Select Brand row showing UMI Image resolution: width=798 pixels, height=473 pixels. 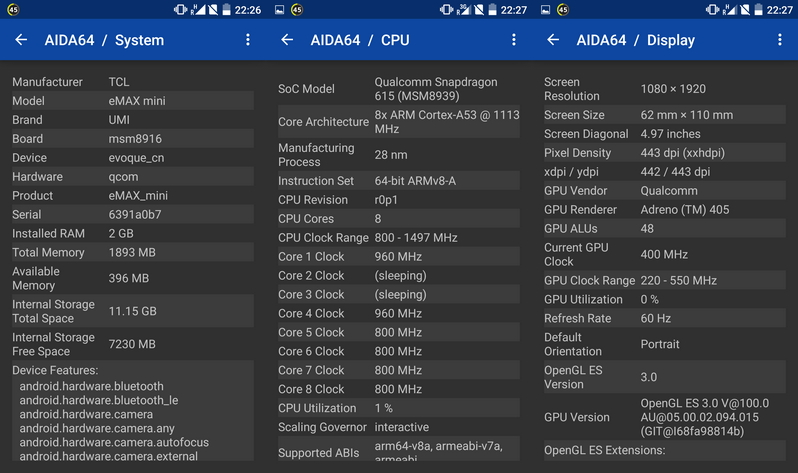pyautogui.click(x=133, y=119)
